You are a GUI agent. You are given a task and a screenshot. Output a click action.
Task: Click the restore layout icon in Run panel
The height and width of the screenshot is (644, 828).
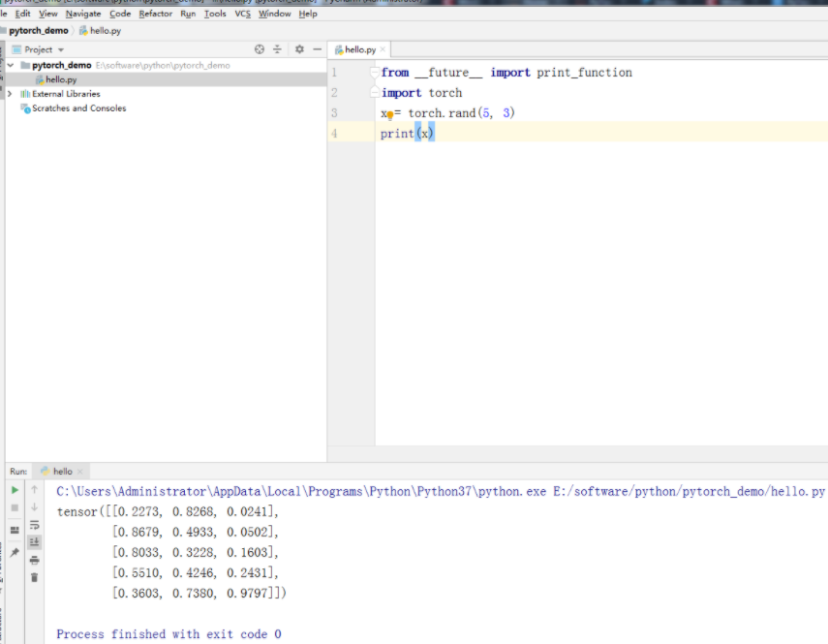tap(15, 530)
